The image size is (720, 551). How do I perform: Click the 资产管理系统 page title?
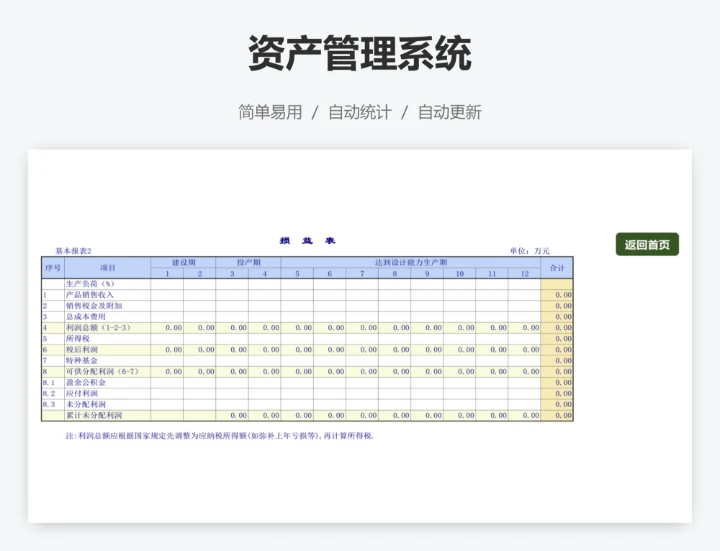(x=360, y=53)
